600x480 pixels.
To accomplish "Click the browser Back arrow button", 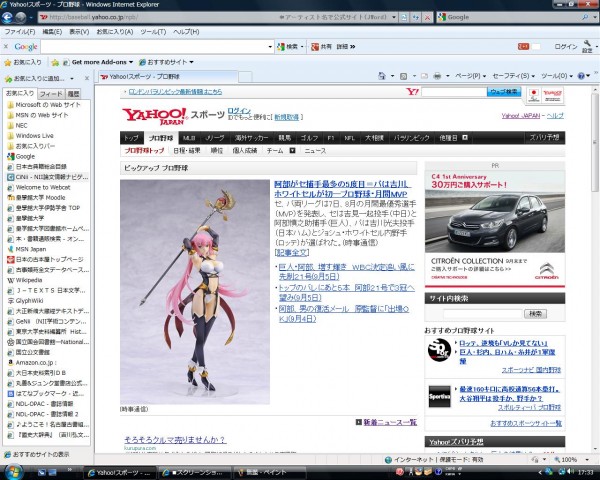I will click(7, 18).
